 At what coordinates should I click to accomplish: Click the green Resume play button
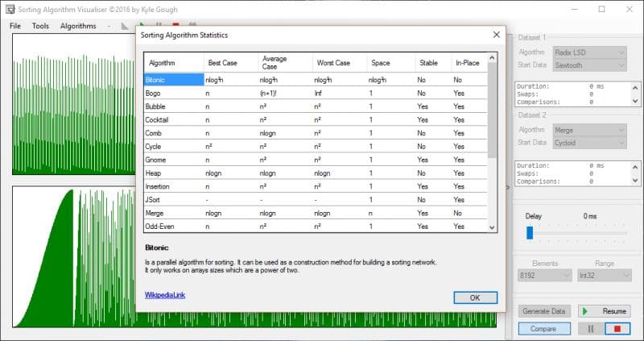coord(605,310)
